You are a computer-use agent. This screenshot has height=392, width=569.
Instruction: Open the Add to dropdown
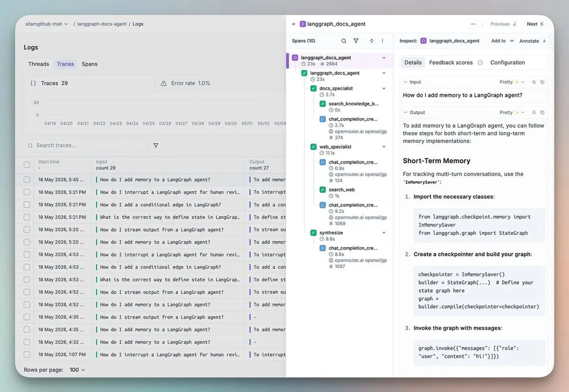[502, 41]
